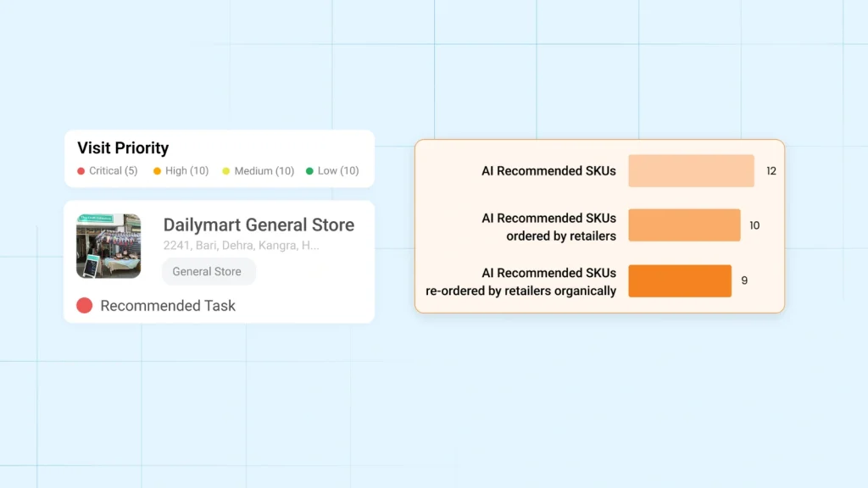
Task: Click the AI Recommended SKUs ordered bar
Action: [685, 225]
